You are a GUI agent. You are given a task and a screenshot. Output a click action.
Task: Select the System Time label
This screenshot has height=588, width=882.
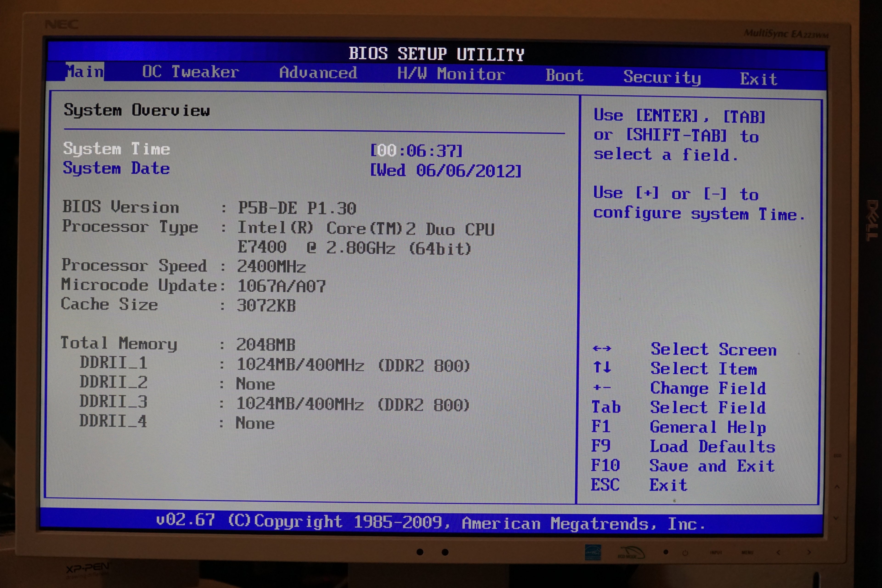116,149
